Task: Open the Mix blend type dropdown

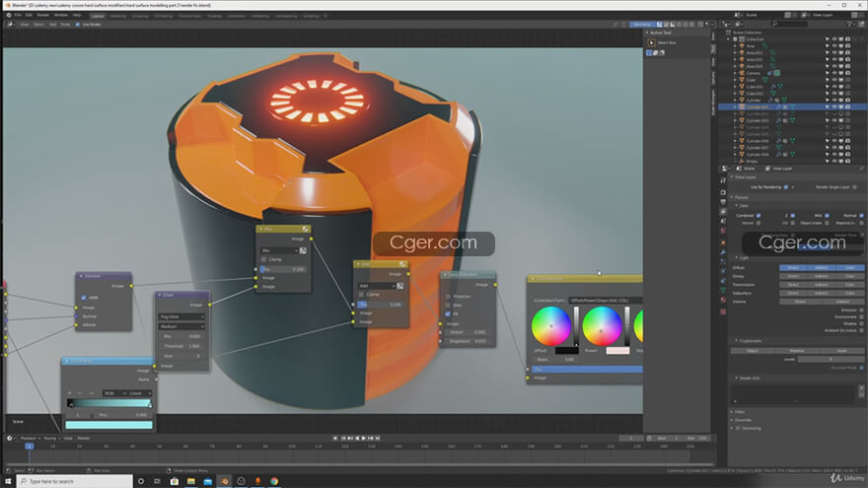Action: click(279, 250)
